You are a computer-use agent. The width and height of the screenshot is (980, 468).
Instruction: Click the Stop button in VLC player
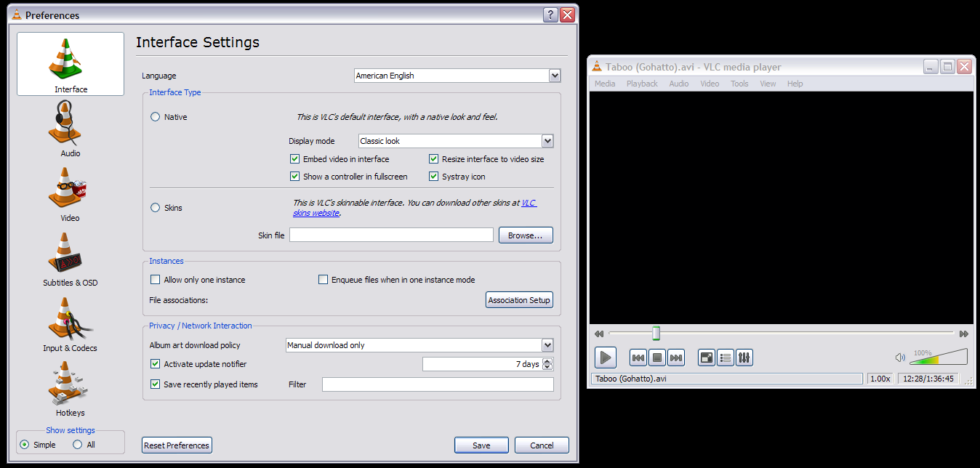(x=657, y=358)
